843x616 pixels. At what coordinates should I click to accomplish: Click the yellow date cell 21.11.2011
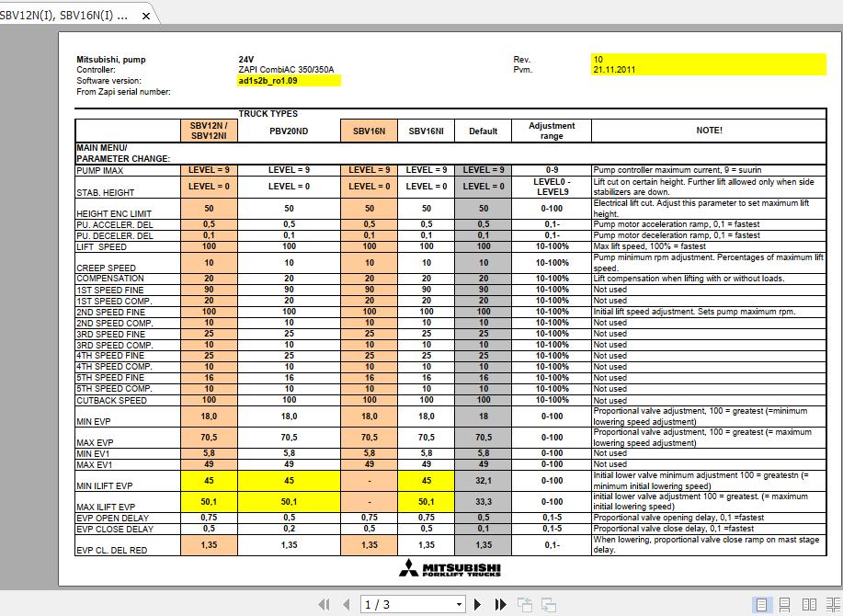tap(708, 69)
